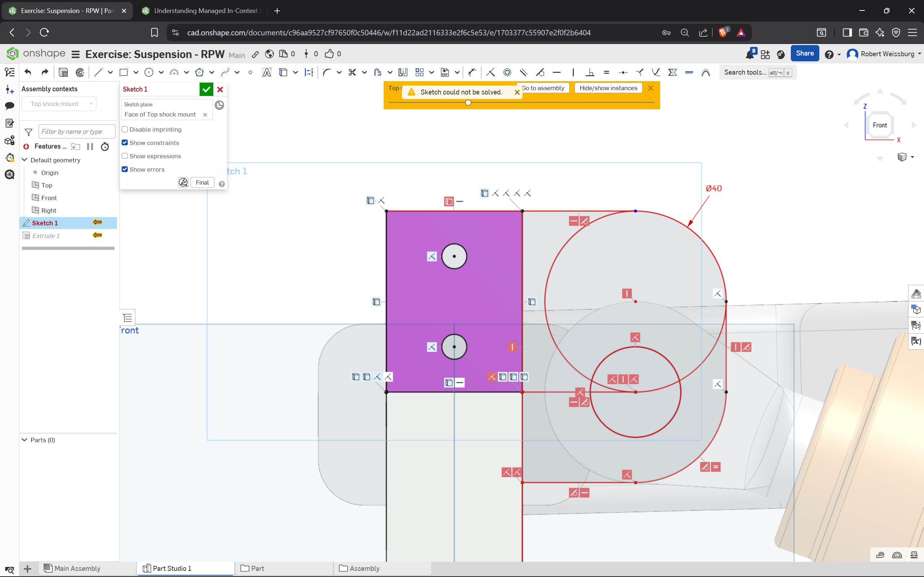The width and height of the screenshot is (924, 577).
Task: Open the Understanding Managed In-Context browser tab
Action: (205, 11)
